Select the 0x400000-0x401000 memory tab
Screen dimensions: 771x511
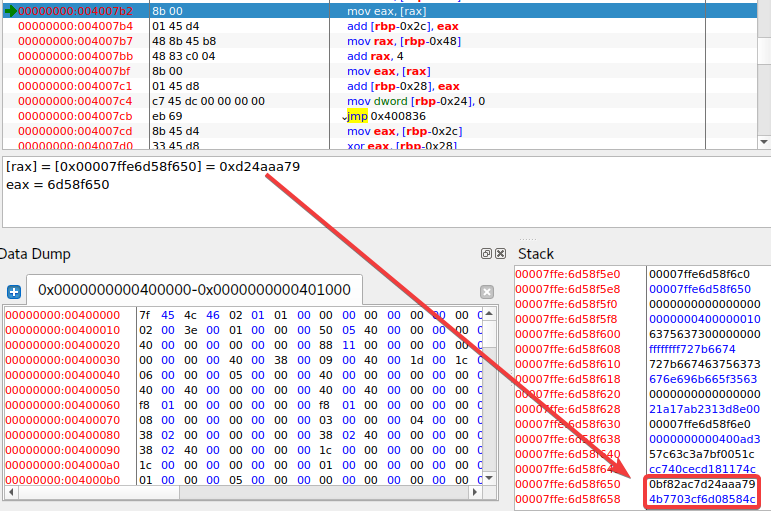[194, 290]
